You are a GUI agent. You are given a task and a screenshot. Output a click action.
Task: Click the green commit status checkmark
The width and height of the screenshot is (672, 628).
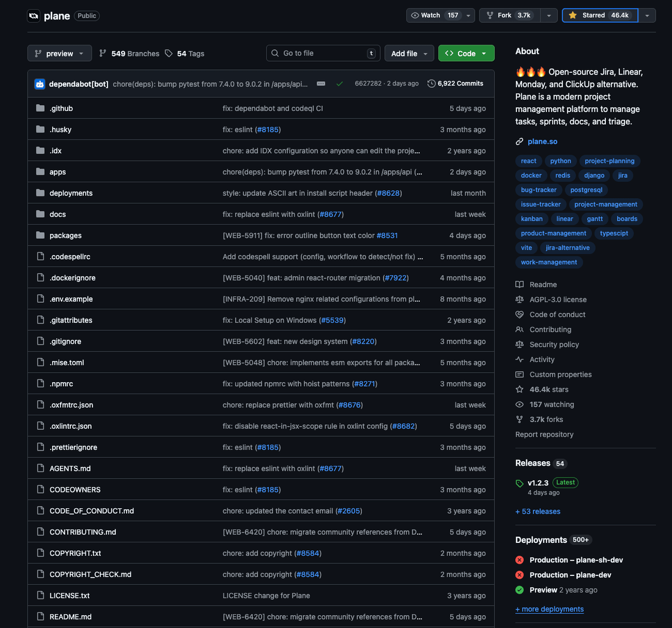click(339, 84)
